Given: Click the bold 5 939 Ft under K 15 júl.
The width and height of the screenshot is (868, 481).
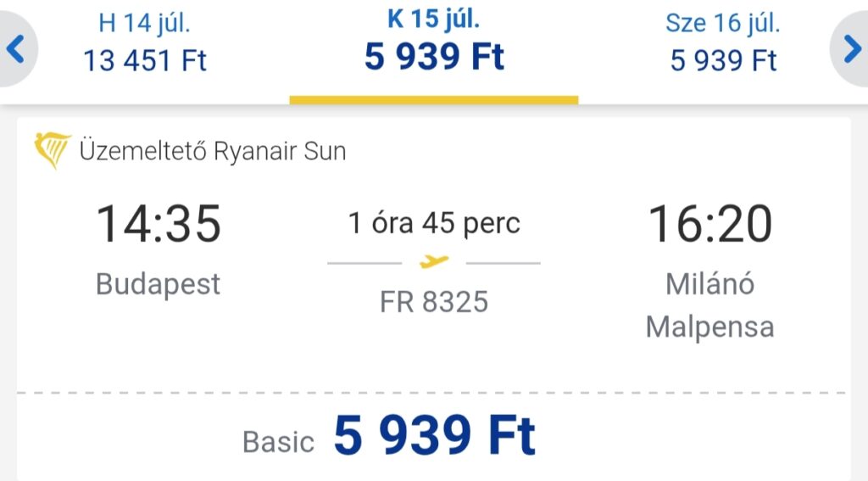Looking at the screenshot, I should (x=434, y=57).
